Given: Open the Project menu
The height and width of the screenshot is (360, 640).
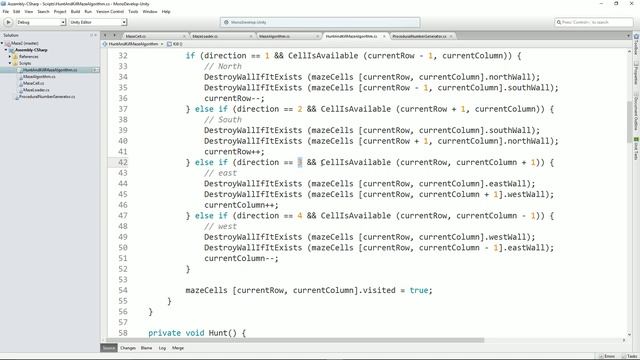Looking at the screenshot, I should click(60, 11).
